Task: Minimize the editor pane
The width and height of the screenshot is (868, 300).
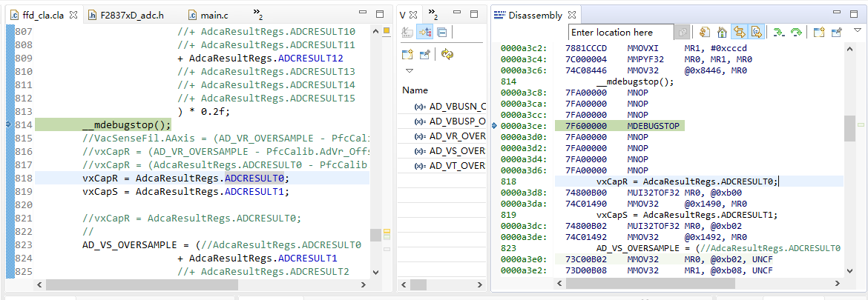Action: click(362, 13)
